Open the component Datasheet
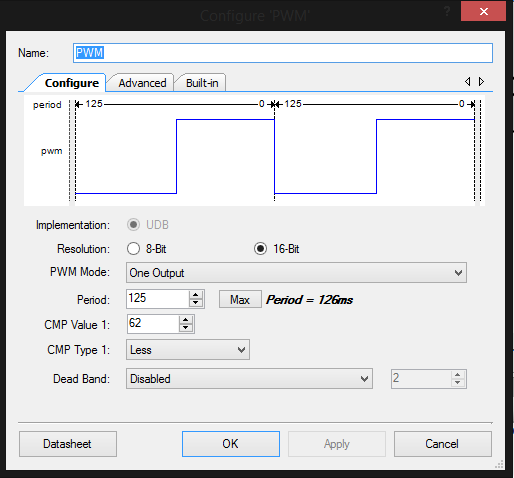514x478 pixels. click(x=68, y=444)
